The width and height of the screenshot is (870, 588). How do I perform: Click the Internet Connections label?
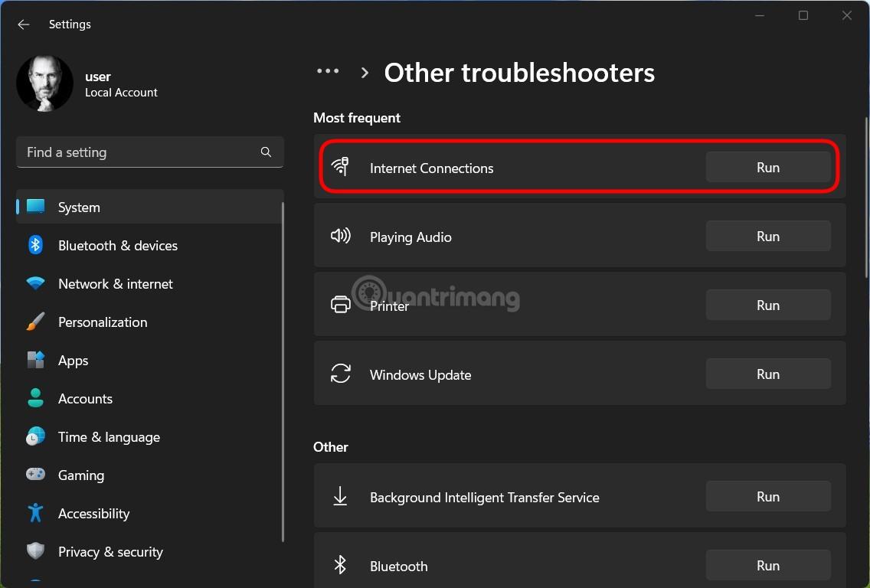pos(431,168)
